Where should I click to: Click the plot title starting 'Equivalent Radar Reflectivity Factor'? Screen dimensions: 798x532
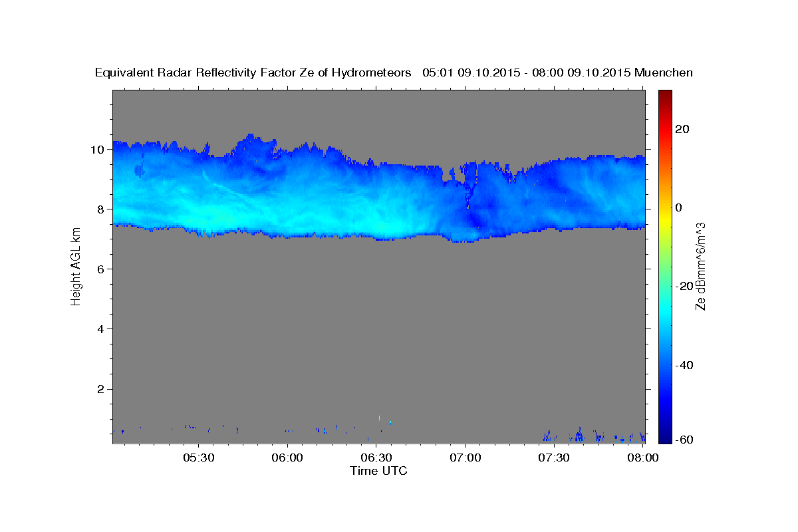point(394,72)
